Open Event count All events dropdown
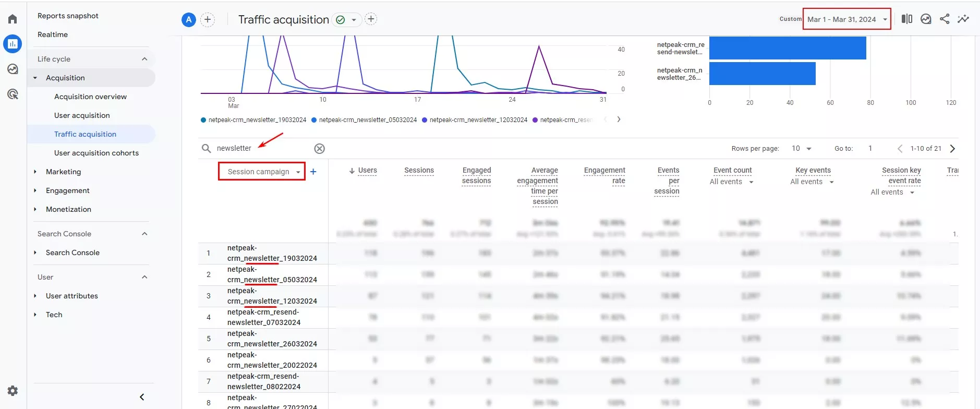Viewport: 980px width, 409px height. (732, 182)
